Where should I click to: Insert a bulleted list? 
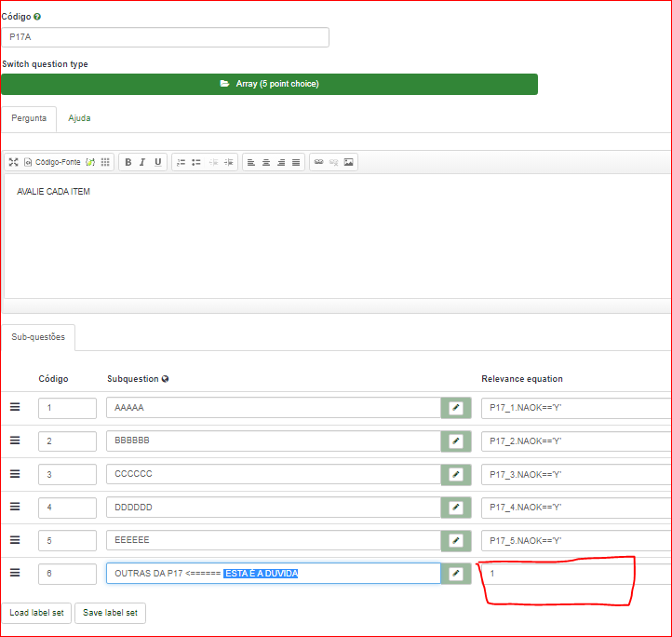click(195, 162)
